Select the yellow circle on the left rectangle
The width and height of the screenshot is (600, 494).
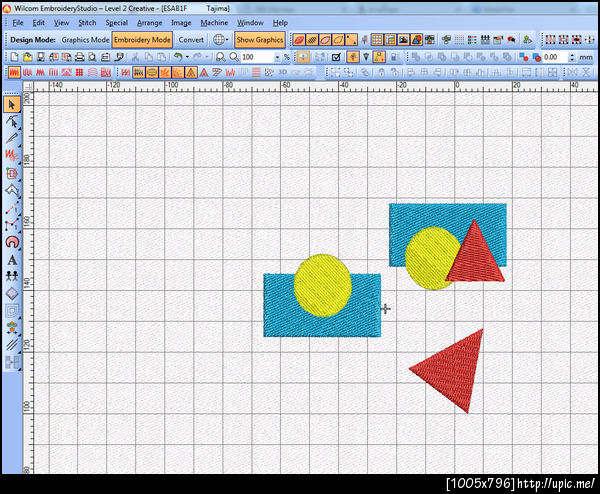(323, 285)
